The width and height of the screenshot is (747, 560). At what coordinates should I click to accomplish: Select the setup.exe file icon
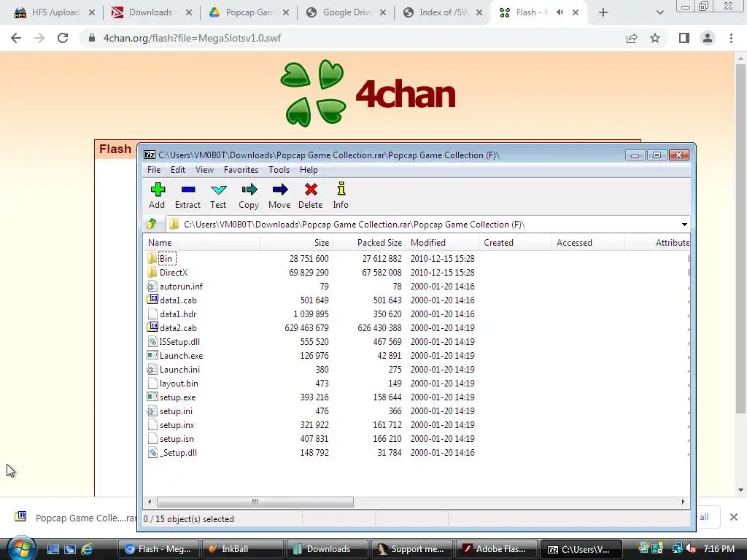coord(152,397)
